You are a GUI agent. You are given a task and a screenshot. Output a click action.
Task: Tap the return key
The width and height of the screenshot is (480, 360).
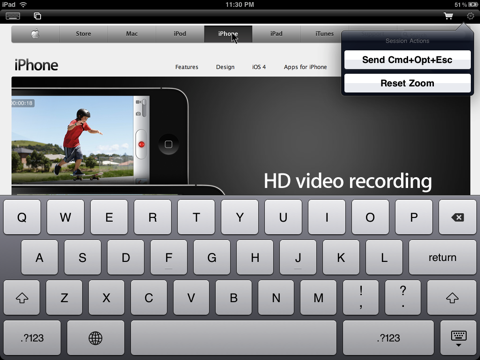tap(442, 257)
